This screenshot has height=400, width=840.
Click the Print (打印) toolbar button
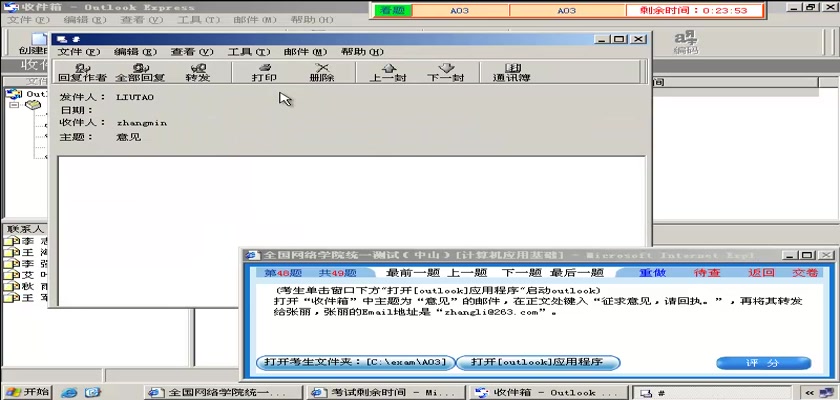pos(264,72)
